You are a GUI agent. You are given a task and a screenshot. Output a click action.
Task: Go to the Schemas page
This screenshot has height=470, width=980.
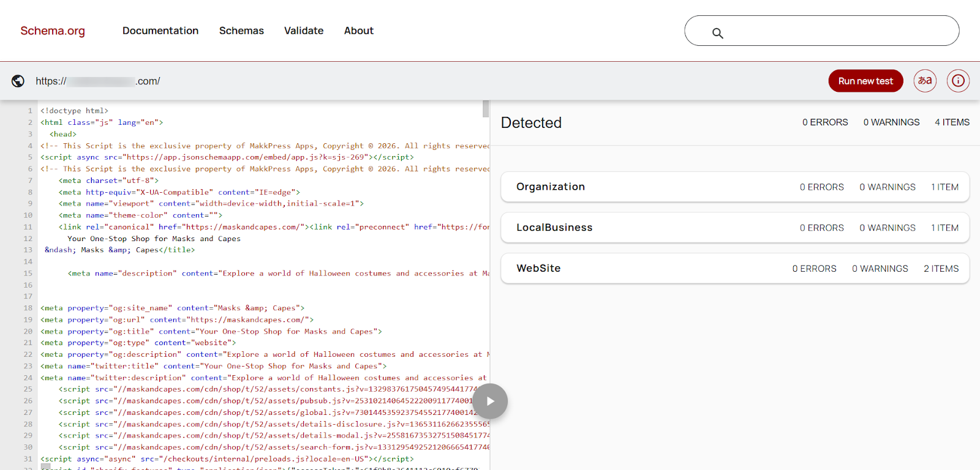[x=241, y=31]
